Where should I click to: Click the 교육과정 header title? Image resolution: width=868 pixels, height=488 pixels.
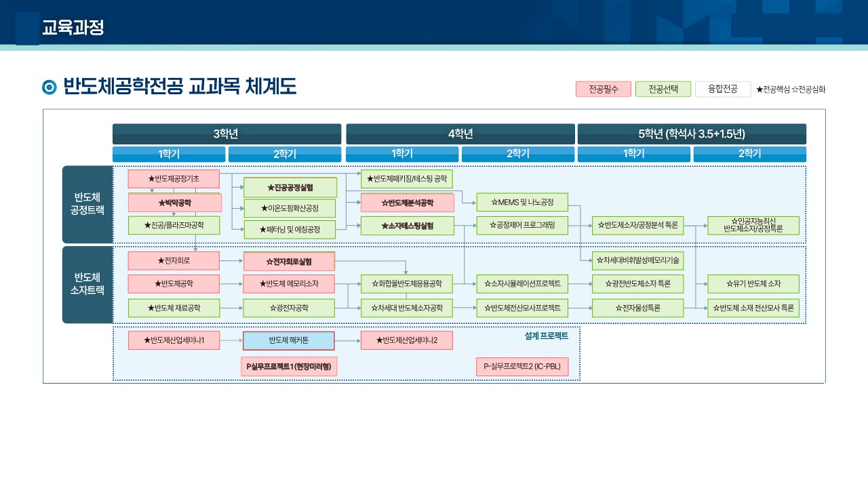coord(73,28)
